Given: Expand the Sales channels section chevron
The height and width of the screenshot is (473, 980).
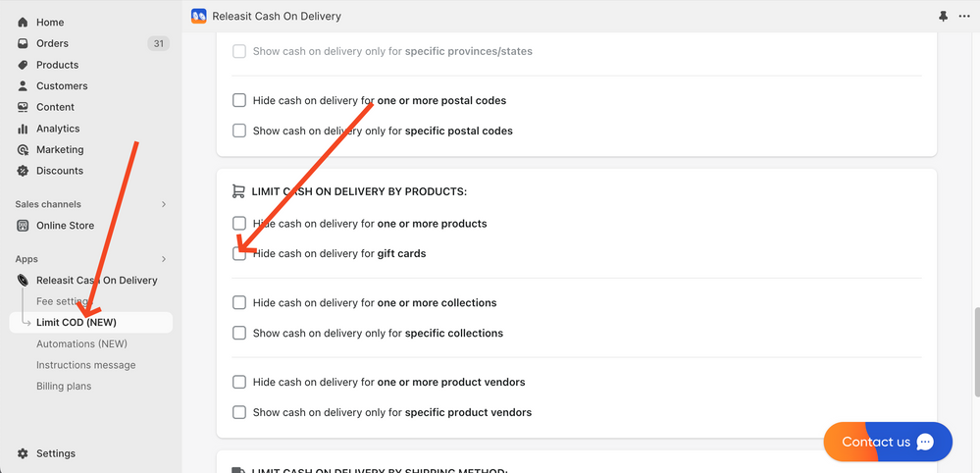Looking at the screenshot, I should point(164,204).
